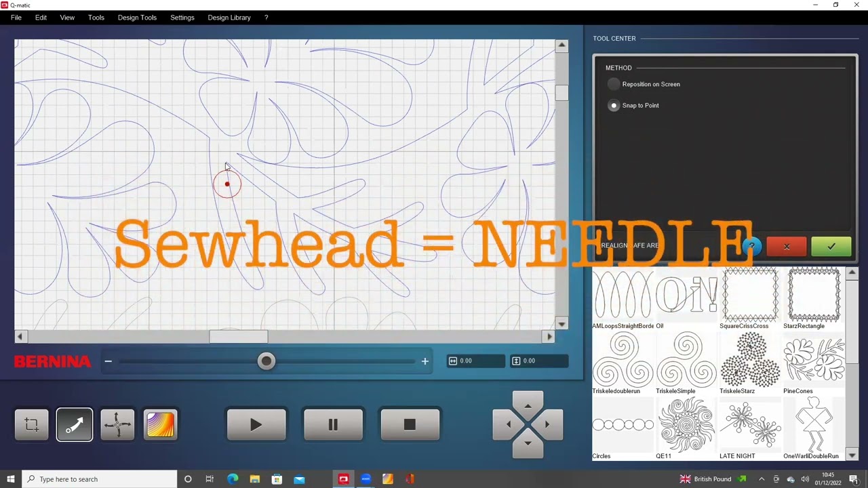This screenshot has height=488, width=868.
Task: Select the OneWarllDoubleRun design thumbnail
Action: (814, 425)
